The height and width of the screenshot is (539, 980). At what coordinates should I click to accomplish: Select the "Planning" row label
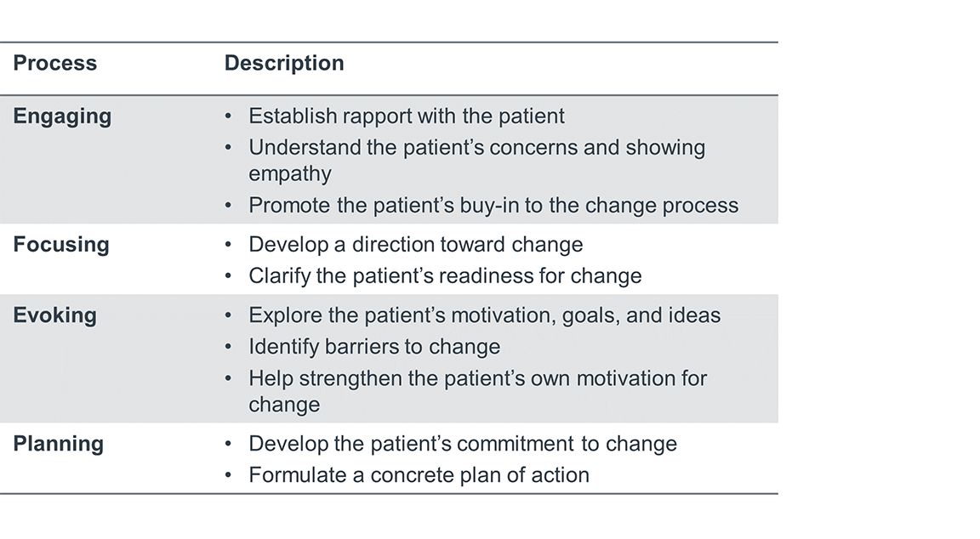click(59, 444)
